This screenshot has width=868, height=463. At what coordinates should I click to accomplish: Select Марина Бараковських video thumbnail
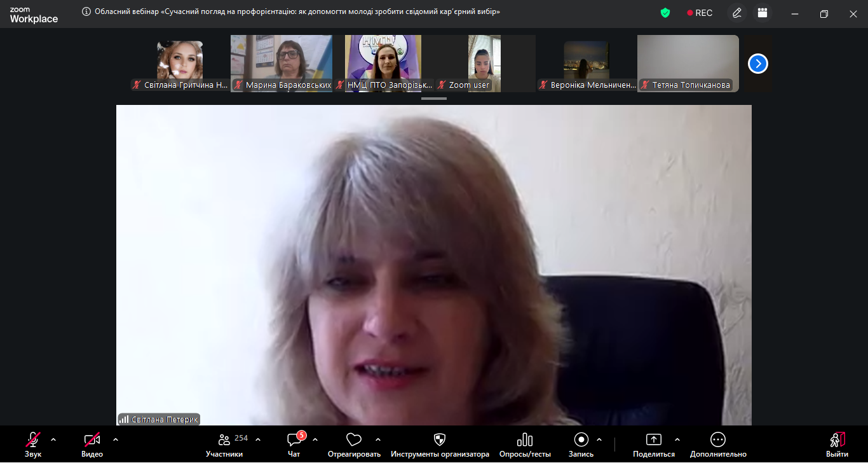tap(281, 64)
